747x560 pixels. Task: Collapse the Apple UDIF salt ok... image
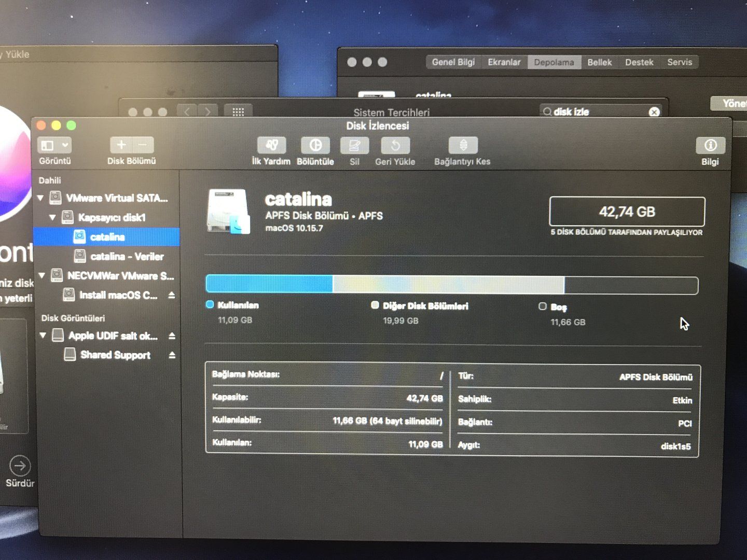[x=43, y=336]
